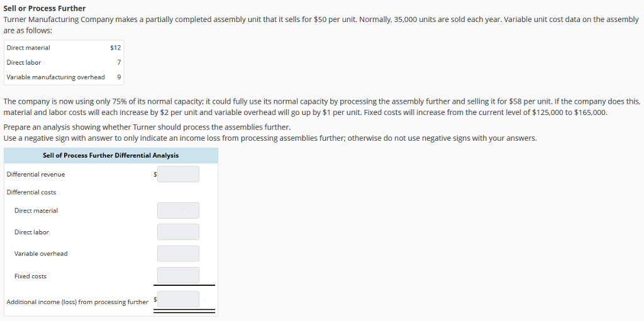Screen dimensions: 644x321
Task: Click the 'Differential revenue' row label
Action: pos(36,175)
